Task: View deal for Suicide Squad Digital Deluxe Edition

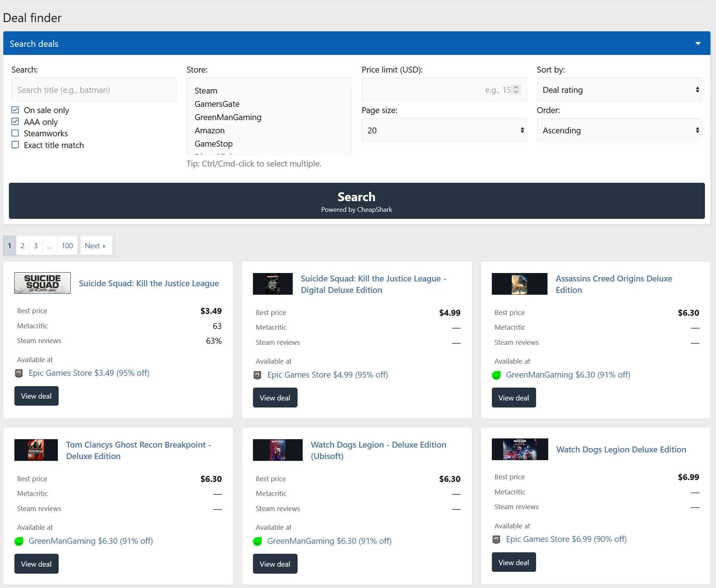Action: 275,398
